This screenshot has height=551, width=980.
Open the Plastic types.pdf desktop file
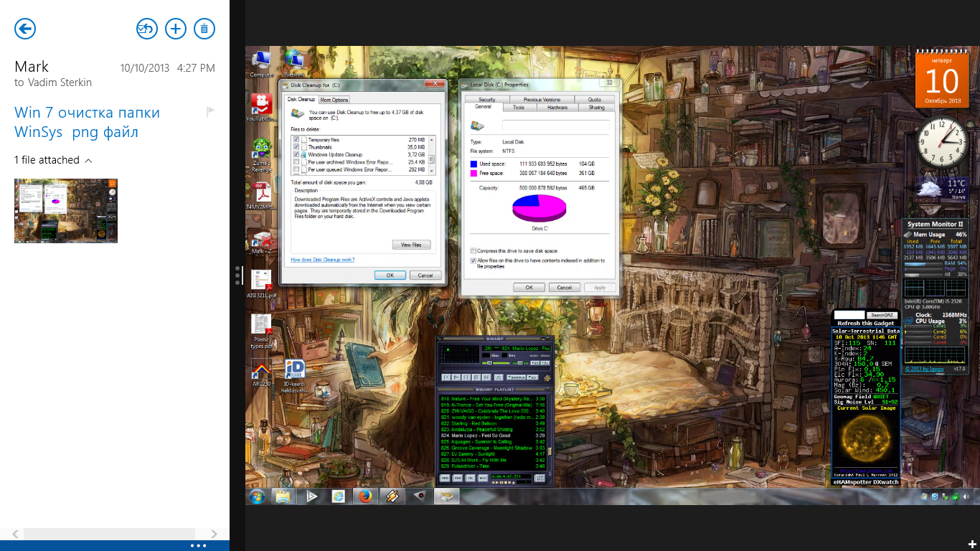pos(261,331)
